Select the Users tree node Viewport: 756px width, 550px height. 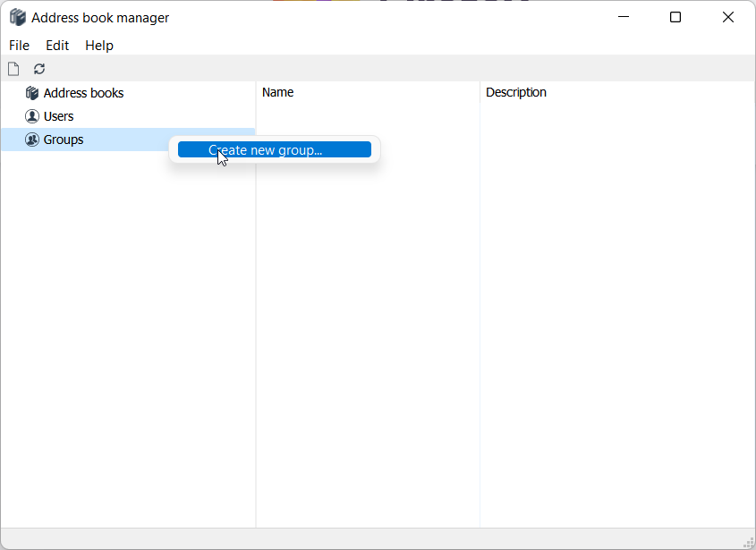point(59,116)
